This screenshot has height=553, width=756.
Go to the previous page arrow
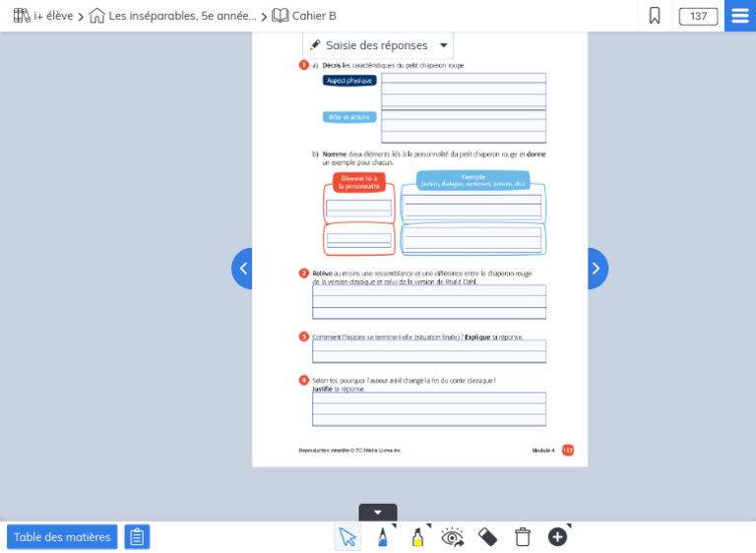click(x=242, y=269)
